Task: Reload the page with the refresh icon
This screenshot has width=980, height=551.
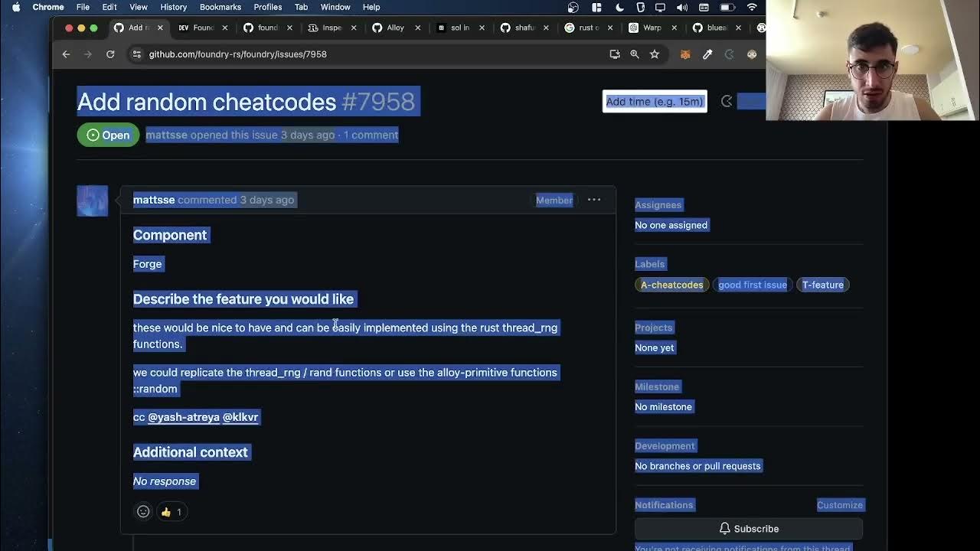Action: 109,54
